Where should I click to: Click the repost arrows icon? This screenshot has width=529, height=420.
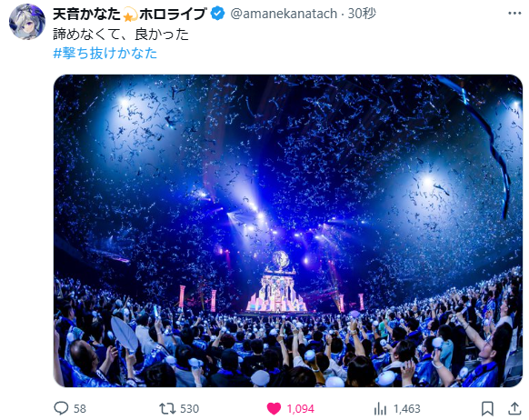coord(167,408)
